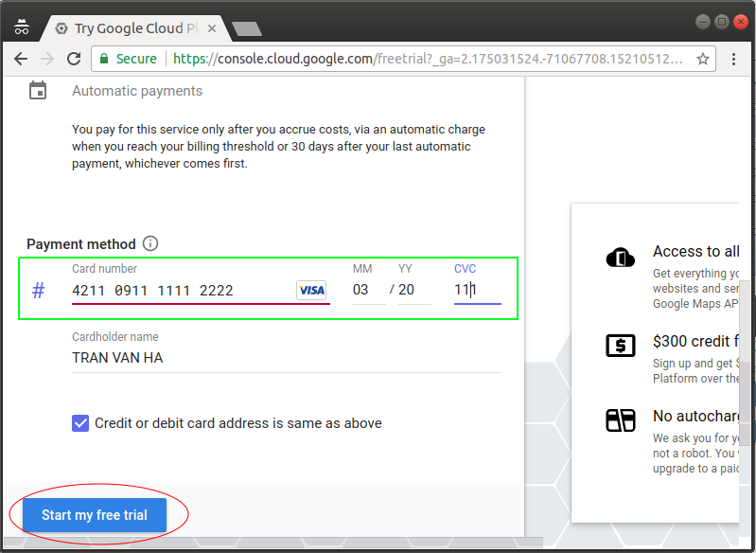This screenshot has width=756, height=553.
Task: Click the Automatic payments calendar icon
Action: [38, 90]
